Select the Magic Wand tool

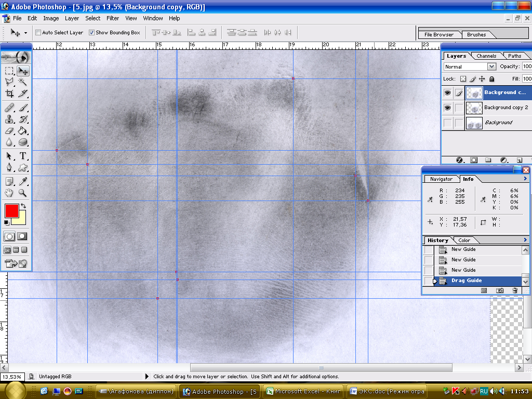tap(23, 82)
